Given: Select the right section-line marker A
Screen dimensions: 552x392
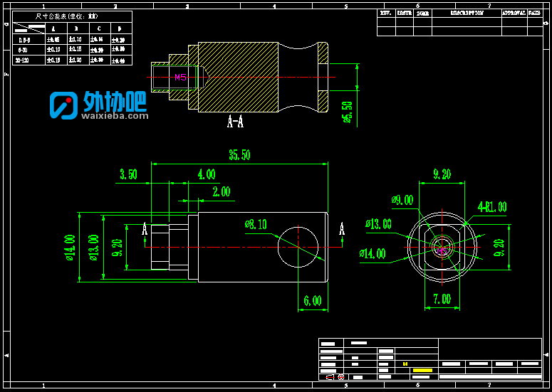Looking at the screenshot, I should [342, 229].
